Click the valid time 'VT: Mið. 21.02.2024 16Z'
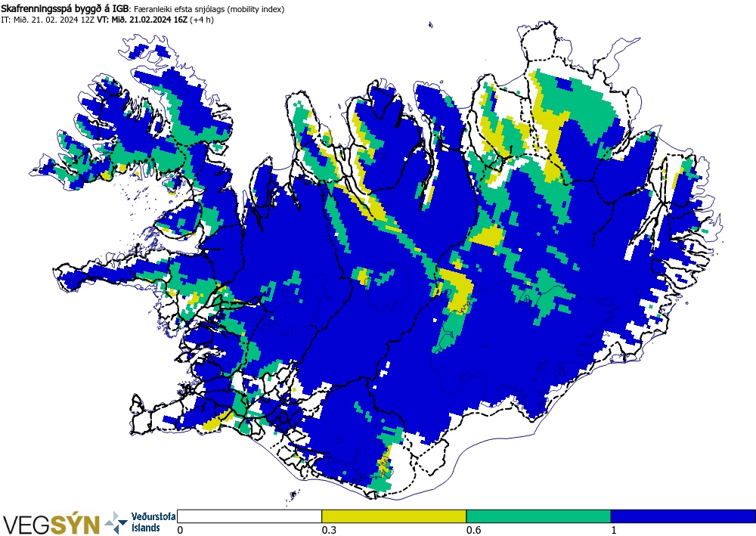The height and width of the screenshot is (536, 756). click(142, 20)
